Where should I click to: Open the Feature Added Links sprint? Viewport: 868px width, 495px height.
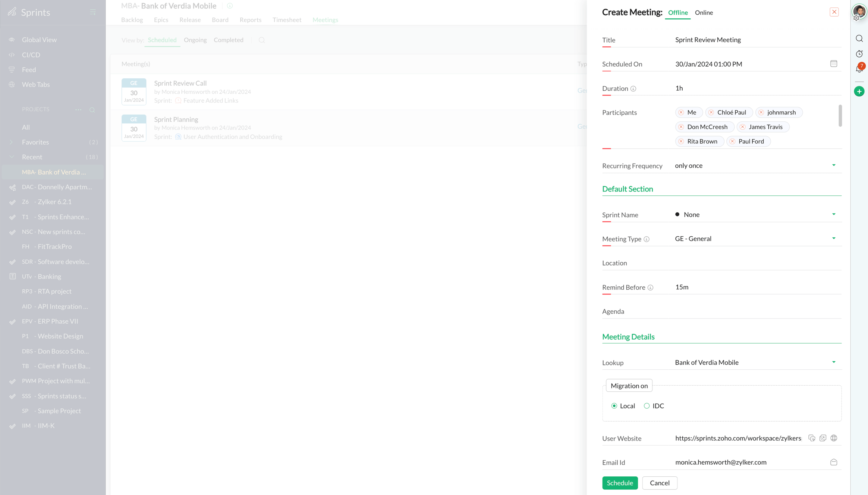[211, 101]
